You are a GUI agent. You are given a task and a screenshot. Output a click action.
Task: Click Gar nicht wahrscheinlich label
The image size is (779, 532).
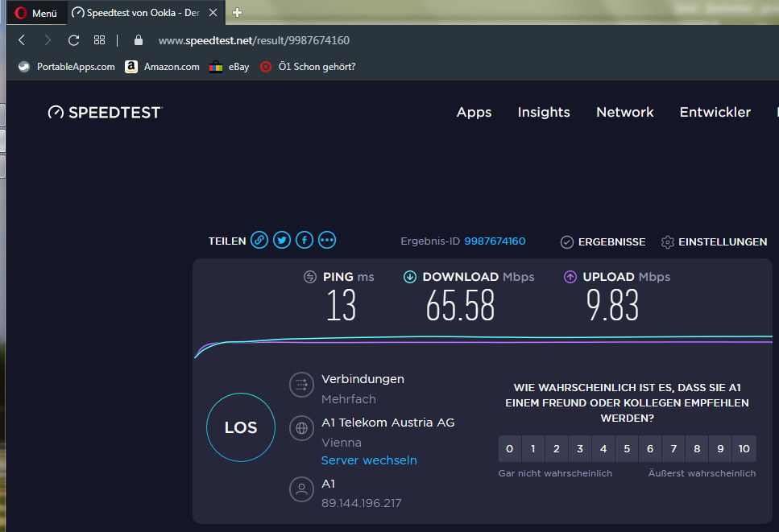(555, 473)
